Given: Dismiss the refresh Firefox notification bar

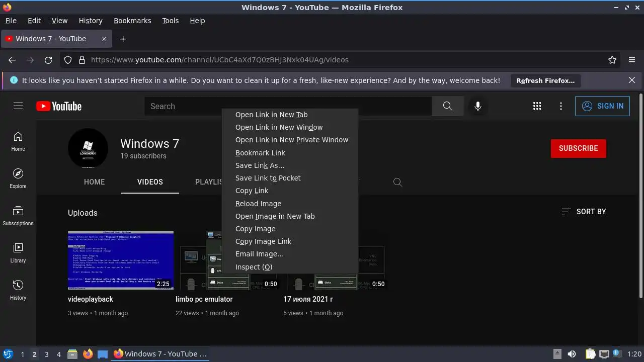Looking at the screenshot, I should (x=632, y=80).
